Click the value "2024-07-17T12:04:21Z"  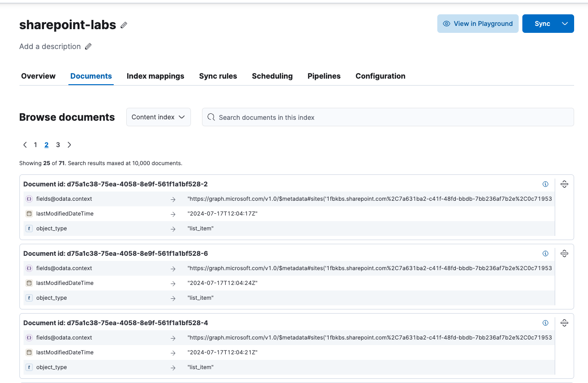pos(222,352)
